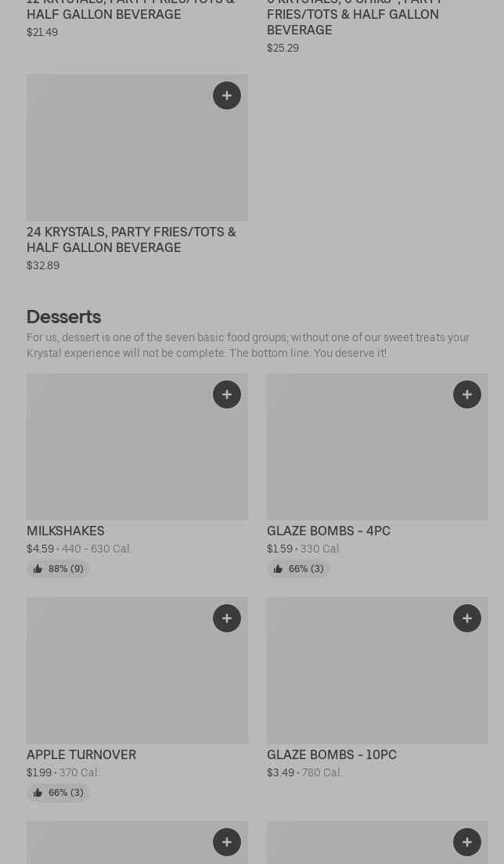Select the MILKSHAKES item title

click(66, 531)
